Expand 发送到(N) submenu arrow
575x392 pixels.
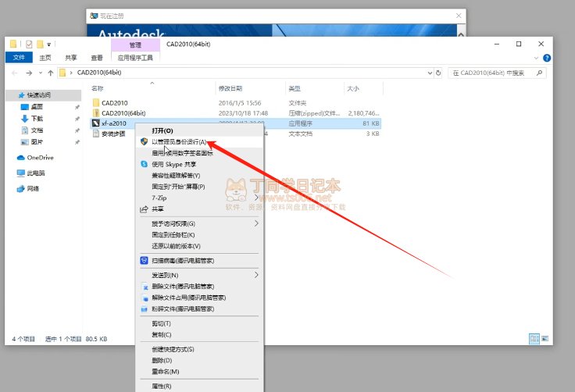click(x=256, y=275)
